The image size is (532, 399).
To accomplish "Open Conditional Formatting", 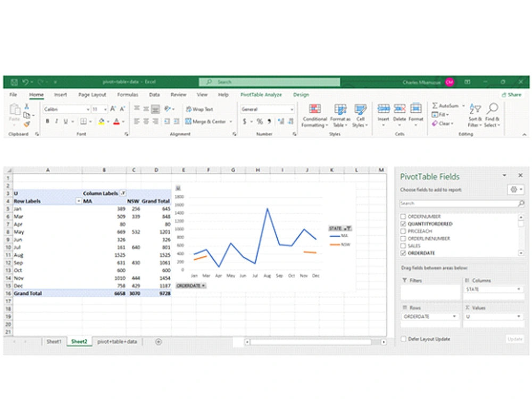I will pos(315,115).
